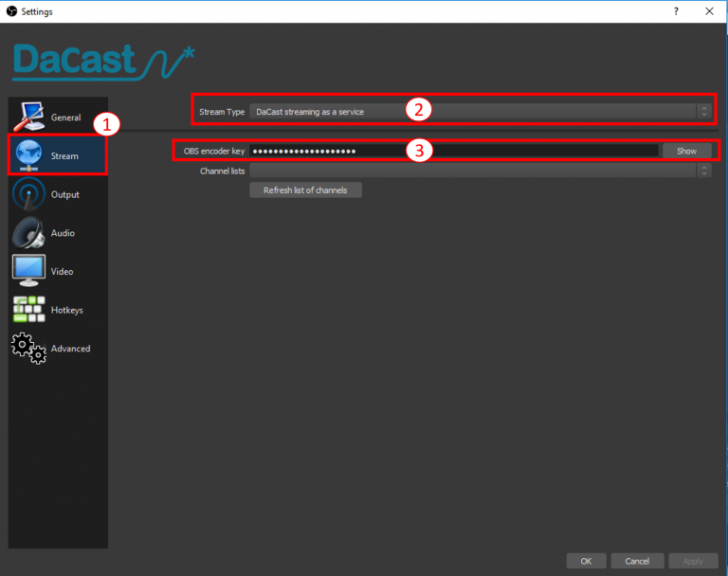Screen dimensions: 728x576
Task: Open Output settings via antenna icon
Action: tap(27, 194)
